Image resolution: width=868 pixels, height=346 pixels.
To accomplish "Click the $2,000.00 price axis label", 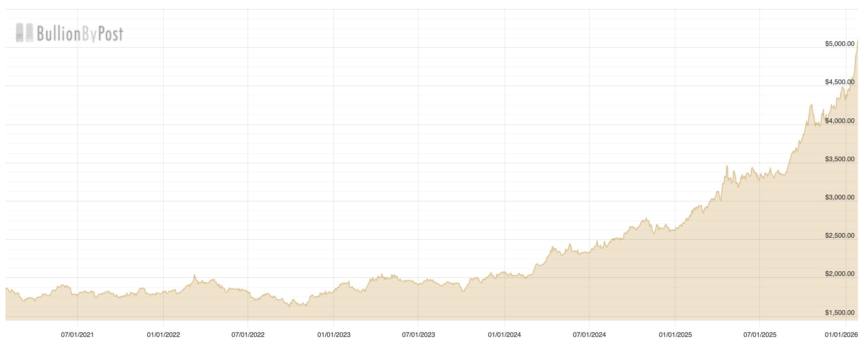I will point(840,274).
